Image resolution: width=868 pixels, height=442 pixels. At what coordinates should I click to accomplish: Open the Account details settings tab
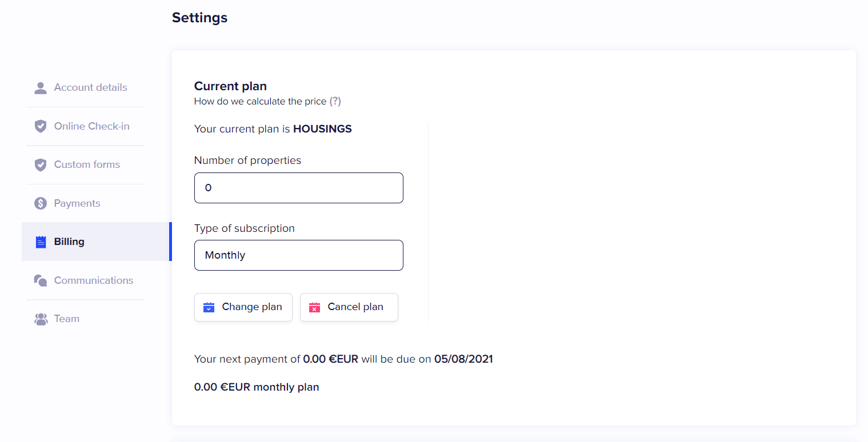coord(90,87)
